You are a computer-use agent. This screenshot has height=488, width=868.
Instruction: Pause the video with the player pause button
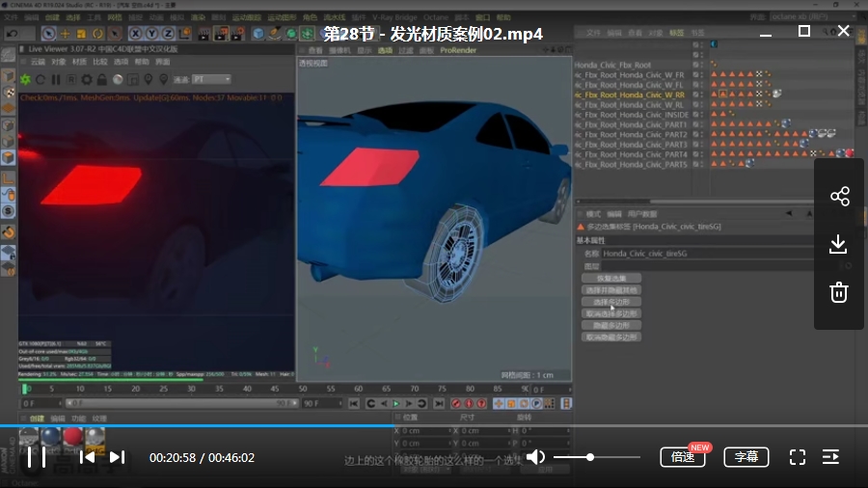[37, 457]
